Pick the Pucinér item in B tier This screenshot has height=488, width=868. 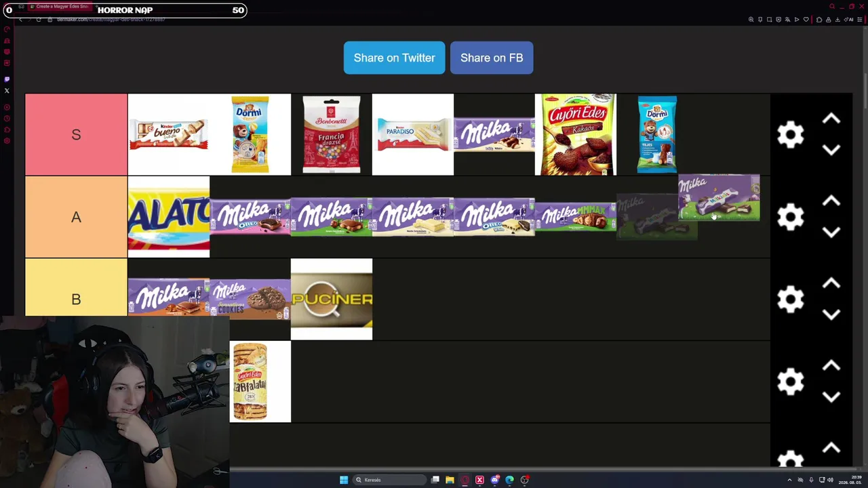pos(332,299)
